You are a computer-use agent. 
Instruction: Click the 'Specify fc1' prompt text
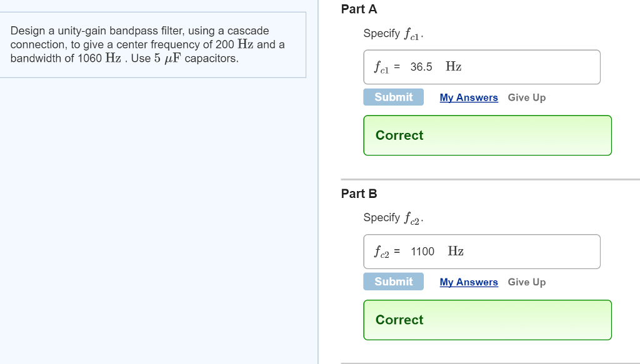point(393,34)
